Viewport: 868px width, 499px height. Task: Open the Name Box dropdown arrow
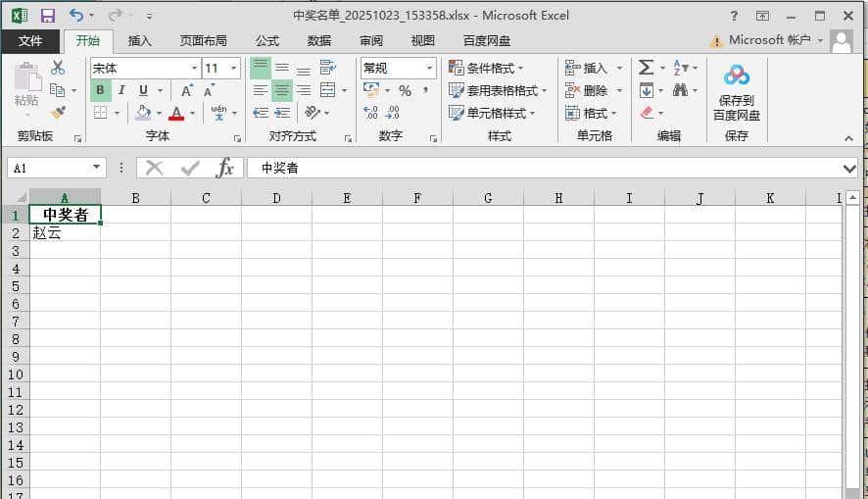coord(96,168)
